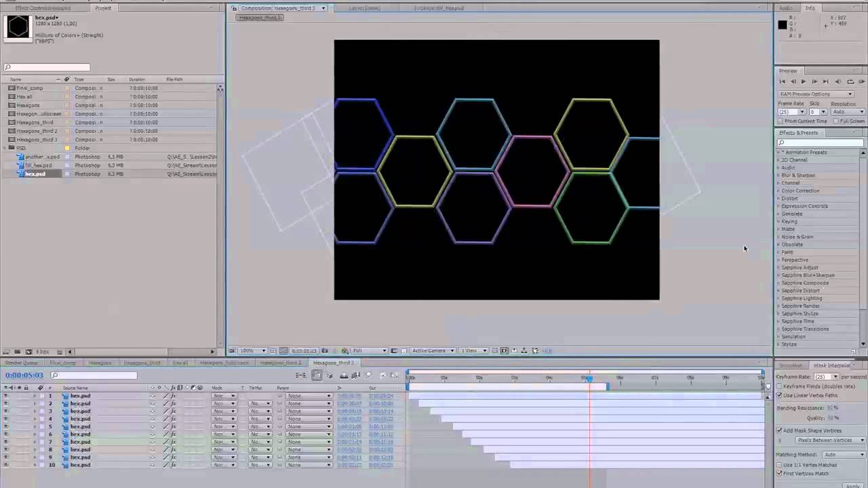Click the Apply button in Mask Interpolation
This screenshot has width=868, height=488.
tap(852, 486)
